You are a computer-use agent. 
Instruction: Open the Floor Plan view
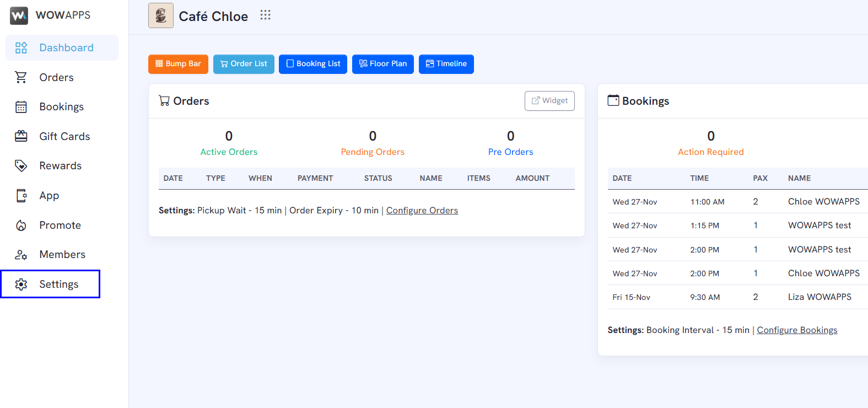point(383,64)
